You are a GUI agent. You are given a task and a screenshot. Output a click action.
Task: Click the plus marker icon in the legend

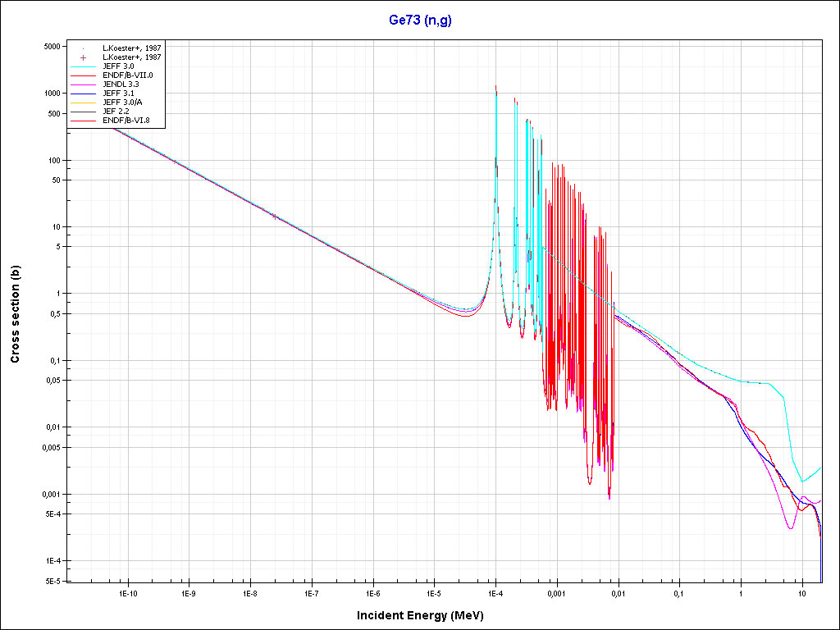pos(84,57)
